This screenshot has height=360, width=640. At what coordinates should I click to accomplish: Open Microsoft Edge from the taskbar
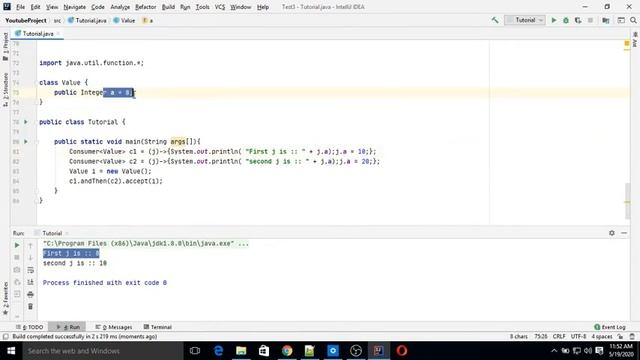[x=218, y=351]
